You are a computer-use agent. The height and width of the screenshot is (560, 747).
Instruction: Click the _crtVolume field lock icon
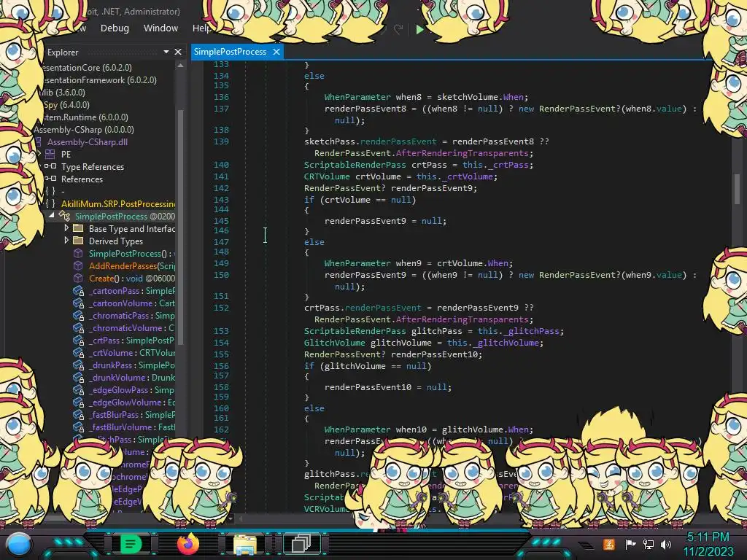pos(79,353)
